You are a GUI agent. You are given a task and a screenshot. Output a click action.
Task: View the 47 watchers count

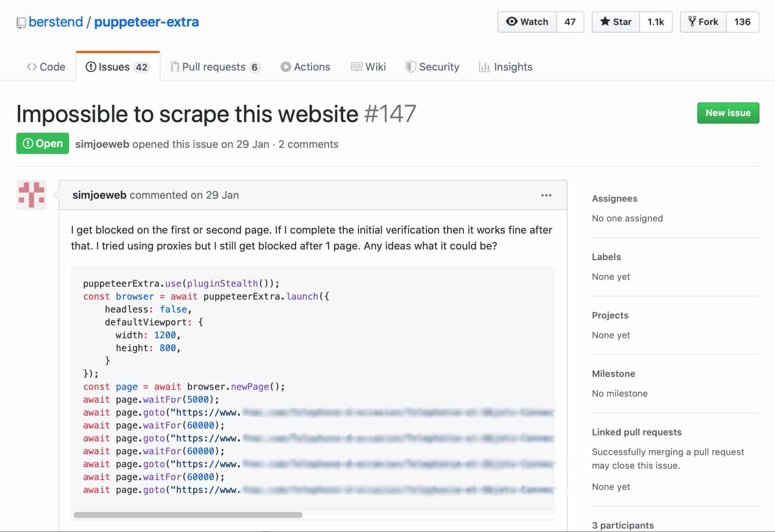(570, 22)
